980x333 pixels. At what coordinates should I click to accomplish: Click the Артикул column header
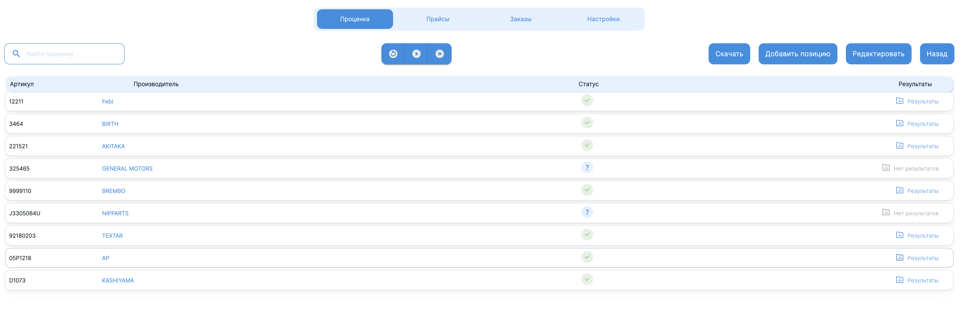[22, 84]
